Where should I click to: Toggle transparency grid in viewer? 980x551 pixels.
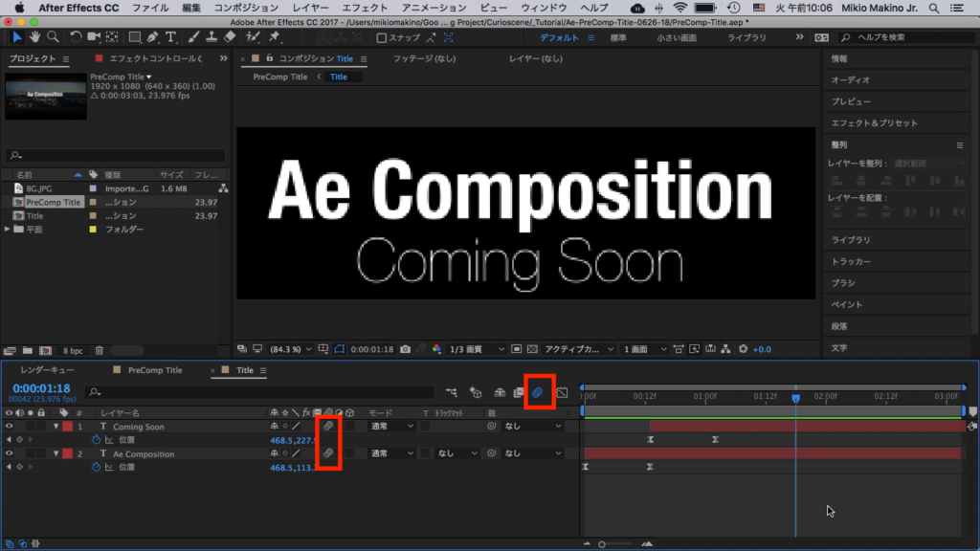(x=532, y=349)
